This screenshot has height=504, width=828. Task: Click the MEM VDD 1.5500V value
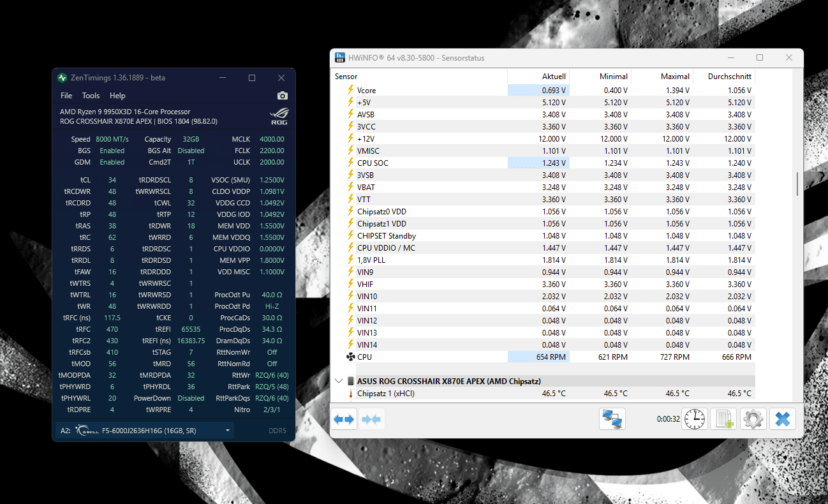coord(272,226)
